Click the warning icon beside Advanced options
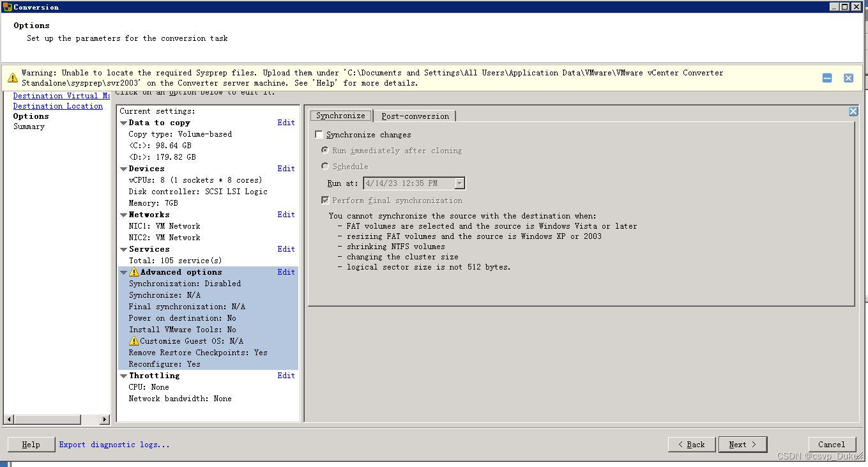The image size is (868, 467). [135, 272]
